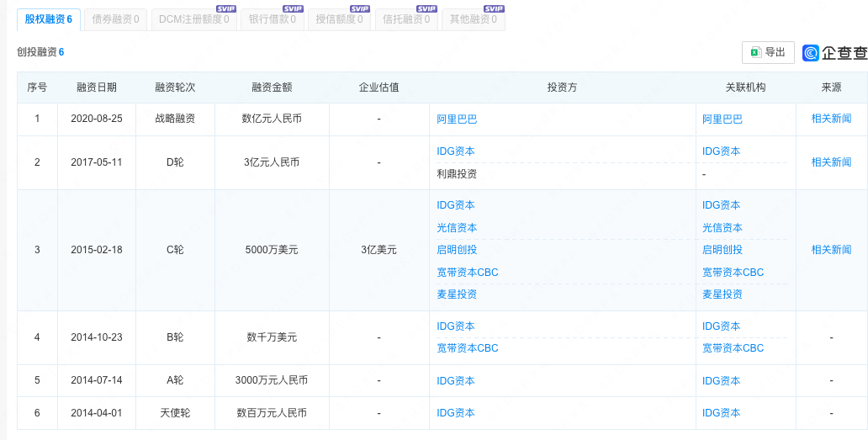The height and width of the screenshot is (440, 868).
Task: Open 相关新闻 for the 战略融资 round
Action: pyautogui.click(x=831, y=119)
